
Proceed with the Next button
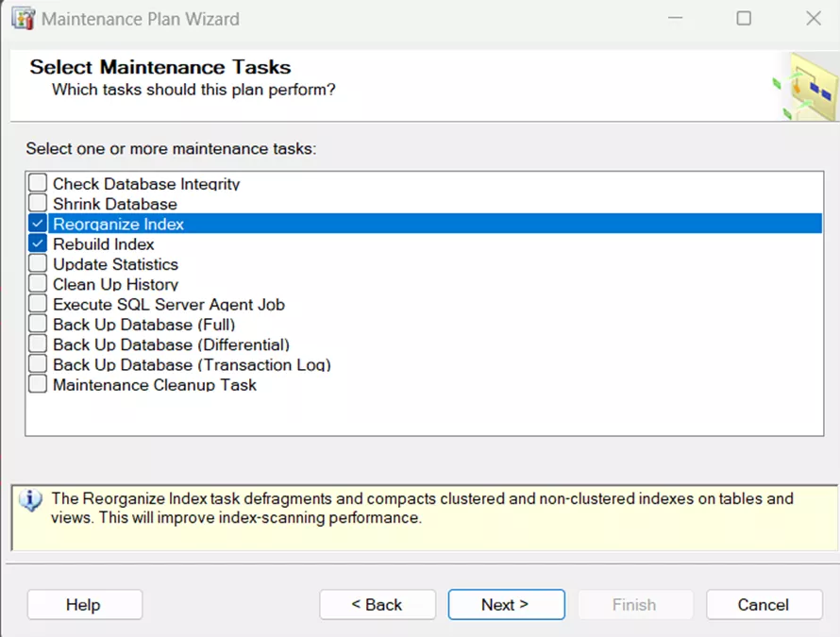(506, 604)
